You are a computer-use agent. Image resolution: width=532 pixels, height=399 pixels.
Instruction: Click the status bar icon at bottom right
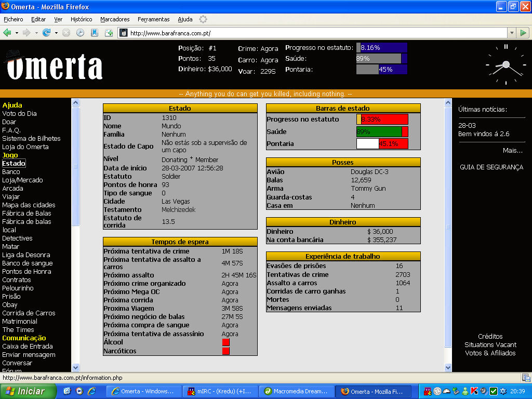click(x=526, y=378)
